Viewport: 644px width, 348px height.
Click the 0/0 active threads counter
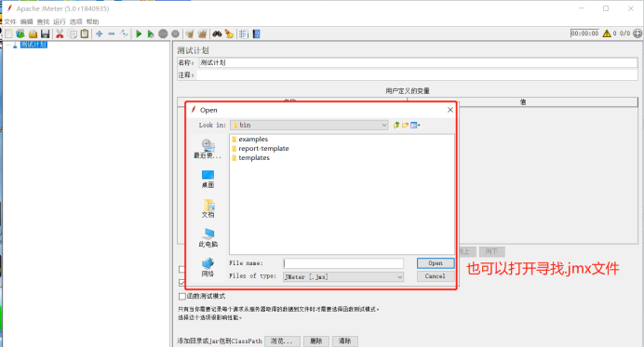pos(624,33)
